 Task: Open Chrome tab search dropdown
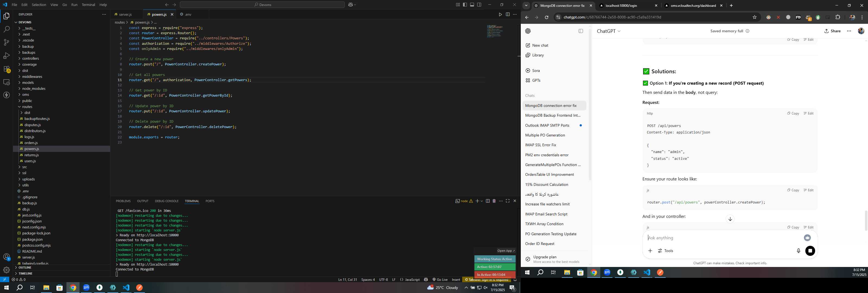tap(526, 5)
